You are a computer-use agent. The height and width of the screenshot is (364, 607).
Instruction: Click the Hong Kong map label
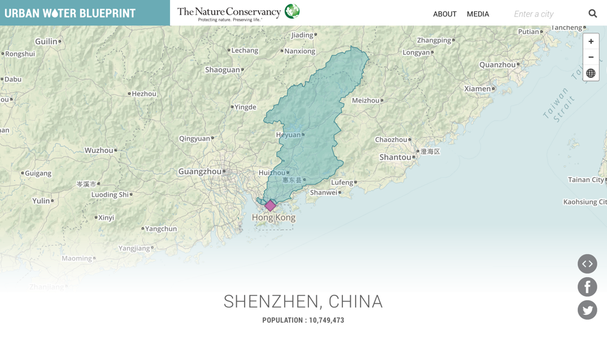pyautogui.click(x=274, y=217)
